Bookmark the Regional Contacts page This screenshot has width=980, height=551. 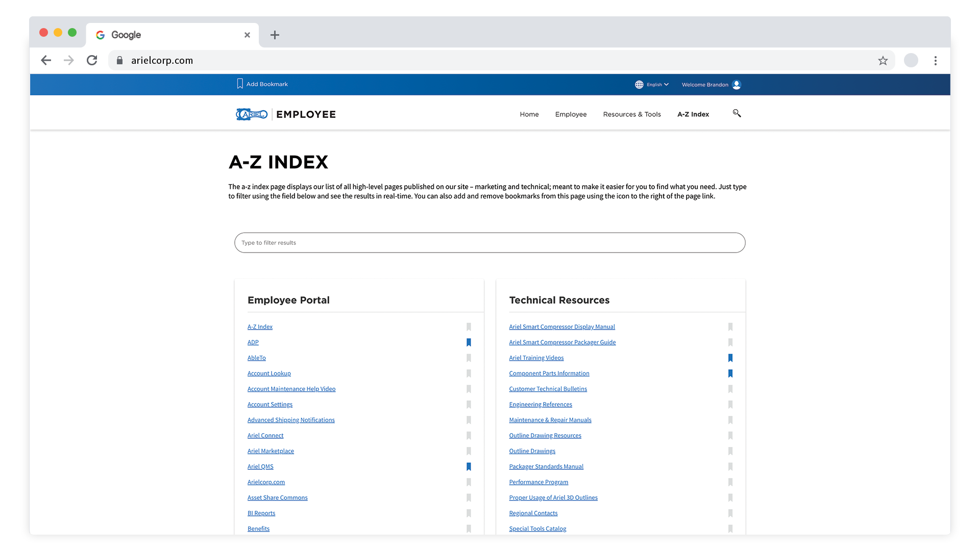[730, 513]
